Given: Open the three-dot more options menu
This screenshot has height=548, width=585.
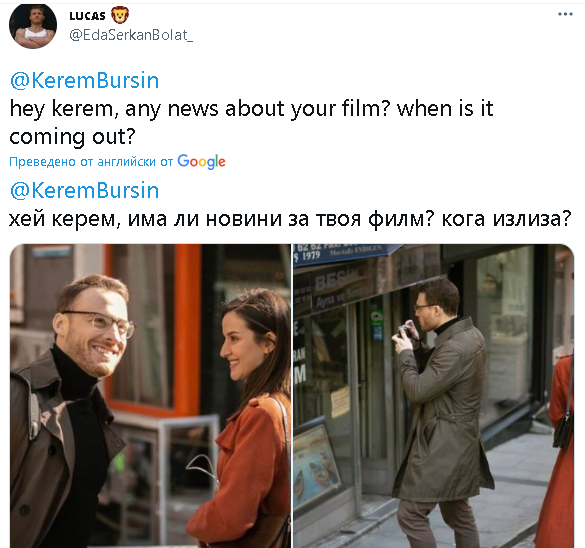Looking at the screenshot, I should (565, 14).
